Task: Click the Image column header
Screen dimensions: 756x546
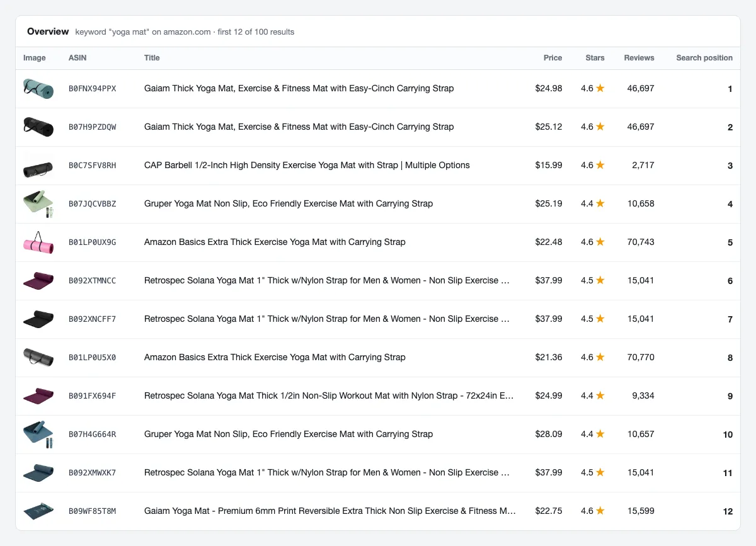Action: [35, 58]
